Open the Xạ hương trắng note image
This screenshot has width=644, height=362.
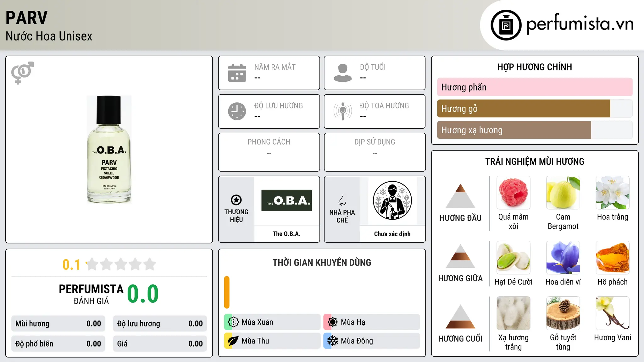point(514,313)
